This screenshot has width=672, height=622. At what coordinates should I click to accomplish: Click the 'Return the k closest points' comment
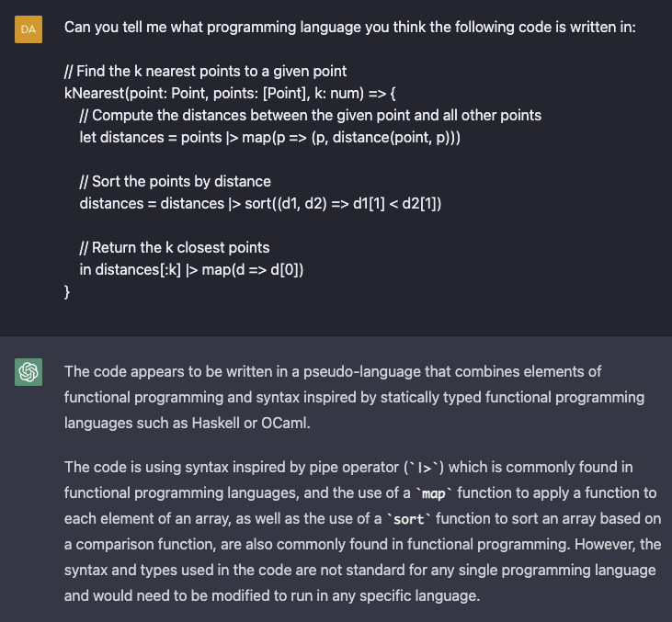(x=174, y=247)
